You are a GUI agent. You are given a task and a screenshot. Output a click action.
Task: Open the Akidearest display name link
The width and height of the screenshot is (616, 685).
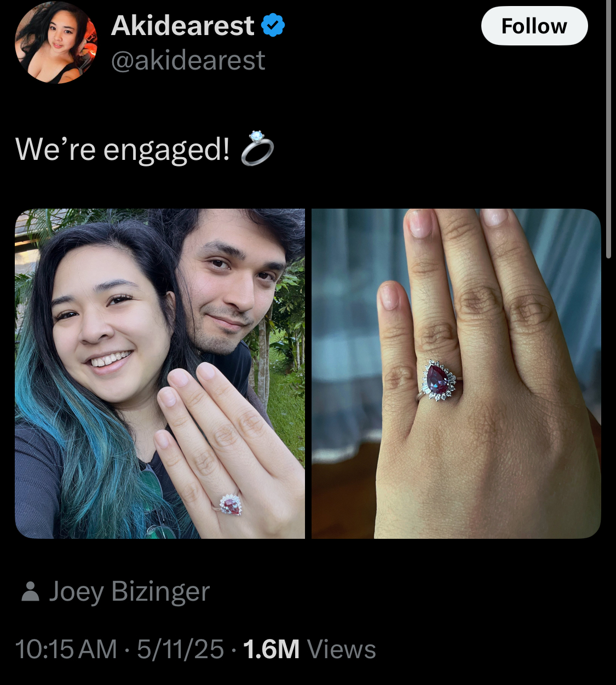pyautogui.click(x=183, y=26)
